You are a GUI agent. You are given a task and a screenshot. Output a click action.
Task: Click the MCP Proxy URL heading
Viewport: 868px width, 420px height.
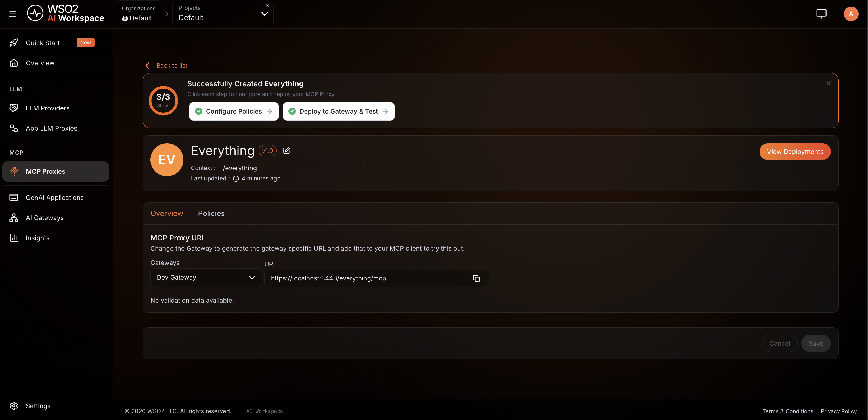coord(178,238)
